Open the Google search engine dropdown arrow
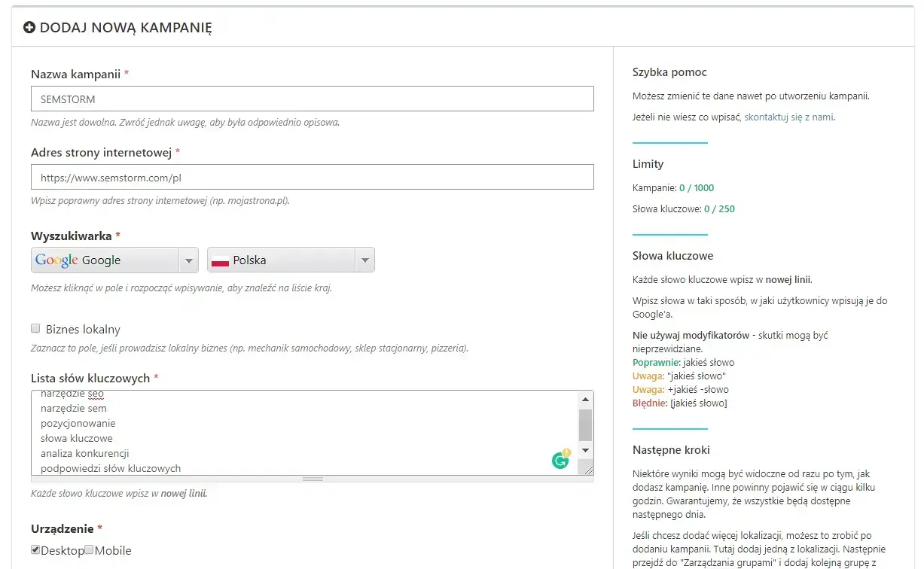This screenshot has height=569, width=924. pos(188,260)
